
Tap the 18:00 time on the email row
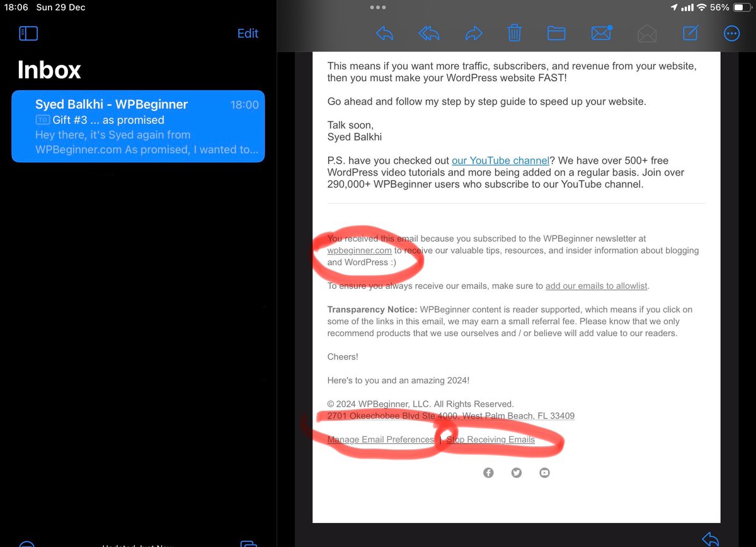(244, 105)
